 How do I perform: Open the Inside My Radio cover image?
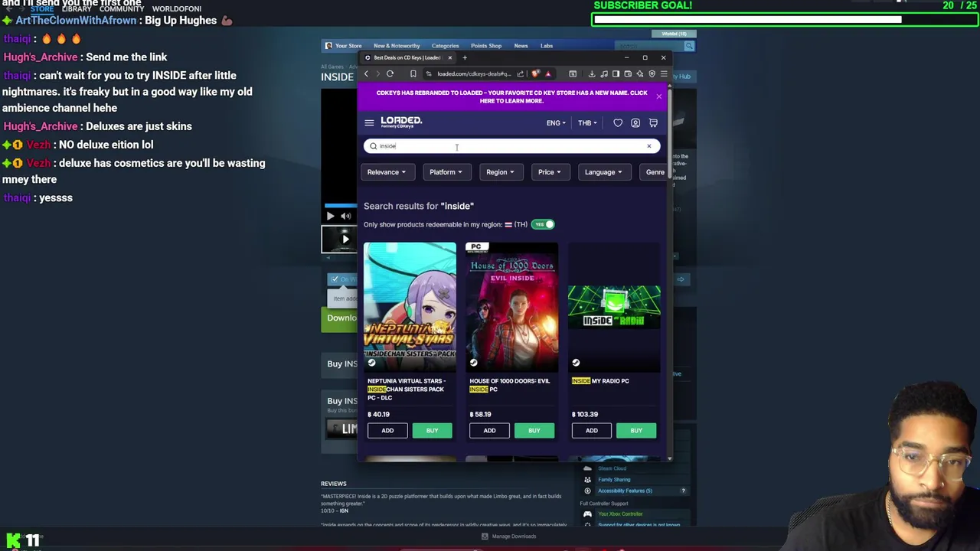614,307
